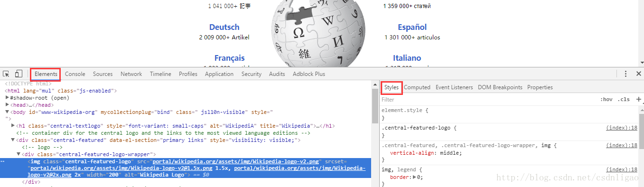Open the DevTools three-dot customize menu
Image resolution: width=644 pixels, height=187 pixels.
[625, 74]
